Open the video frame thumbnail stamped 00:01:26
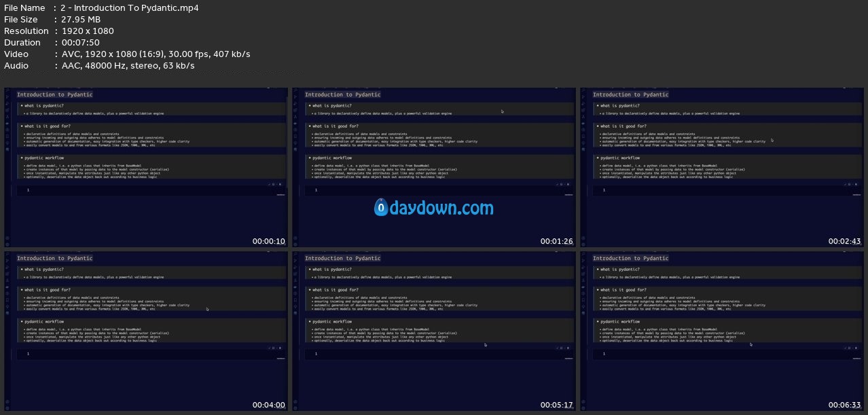This screenshot has width=868, height=415. (434, 167)
